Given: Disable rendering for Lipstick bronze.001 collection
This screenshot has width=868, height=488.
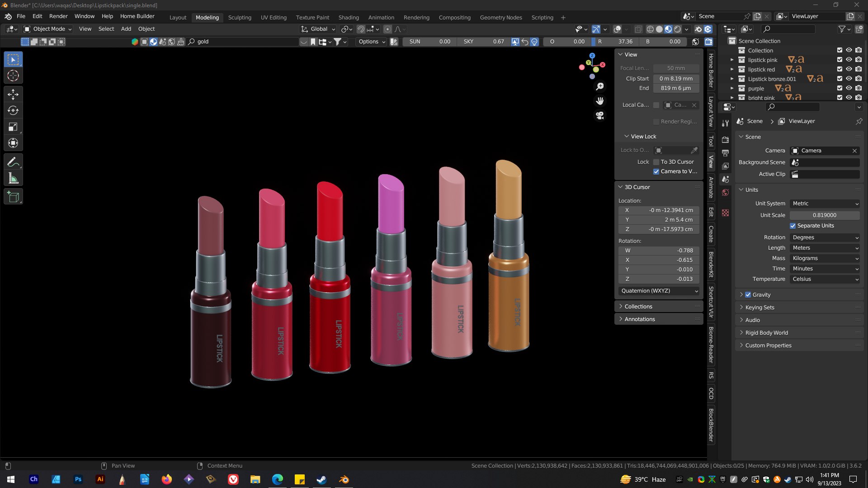Looking at the screenshot, I should pos(859,79).
